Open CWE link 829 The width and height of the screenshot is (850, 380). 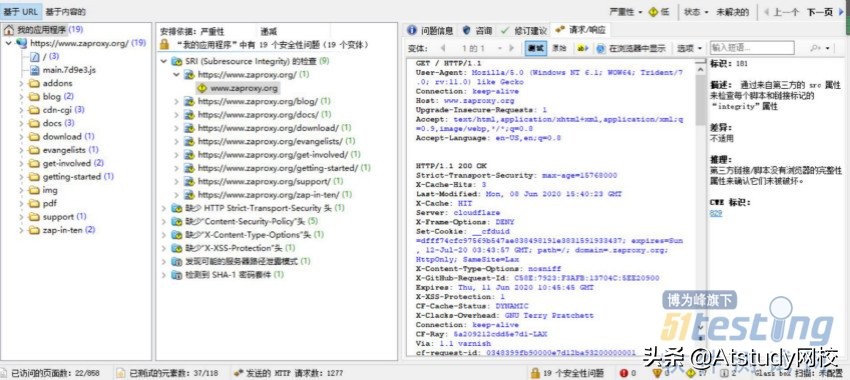point(716,214)
